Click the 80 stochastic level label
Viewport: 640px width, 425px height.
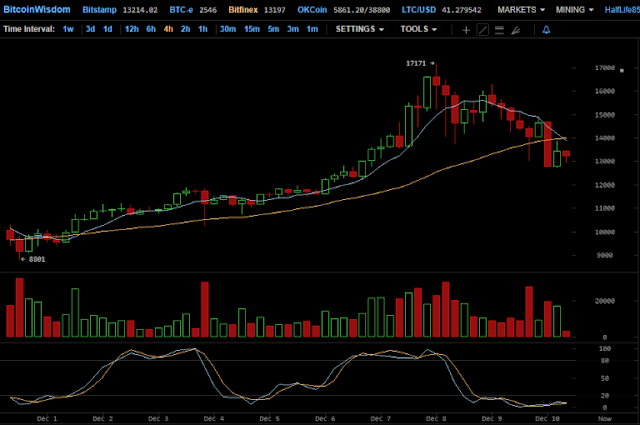pyautogui.click(x=604, y=361)
